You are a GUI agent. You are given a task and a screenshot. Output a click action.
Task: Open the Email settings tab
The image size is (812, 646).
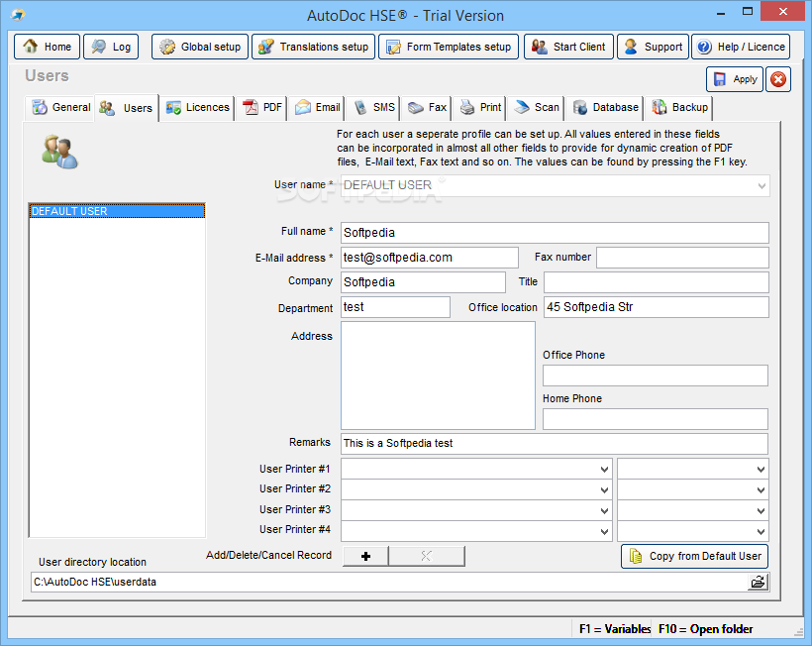(x=317, y=107)
